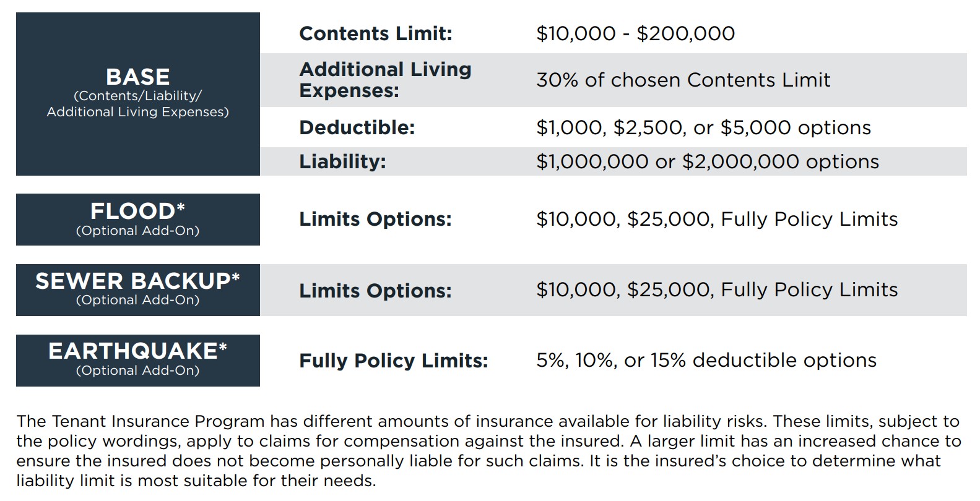Screen dimensions: 980x501
Task: Click the $1,000, $2,500, or $5,000 options text
Action: [x=704, y=127]
